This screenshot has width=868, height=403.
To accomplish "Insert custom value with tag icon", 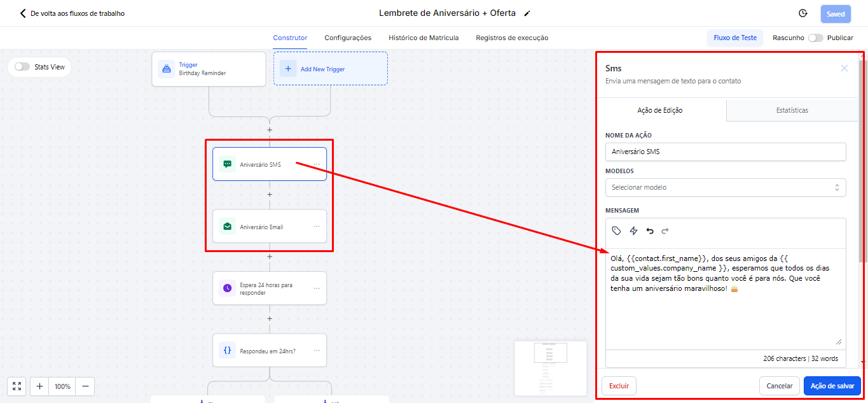I will tap(616, 231).
